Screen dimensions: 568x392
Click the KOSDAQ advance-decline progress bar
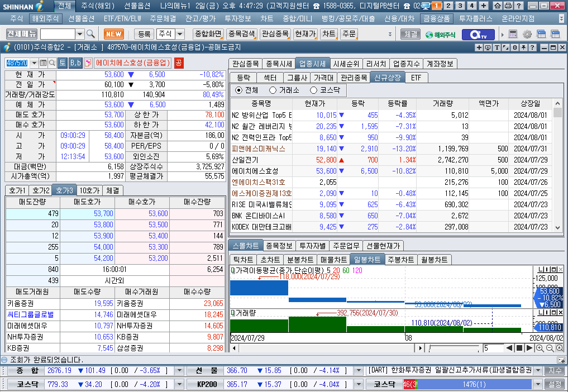point(467,384)
